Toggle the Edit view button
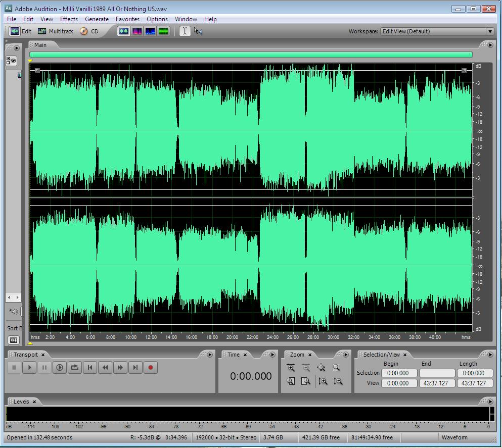 (21, 31)
